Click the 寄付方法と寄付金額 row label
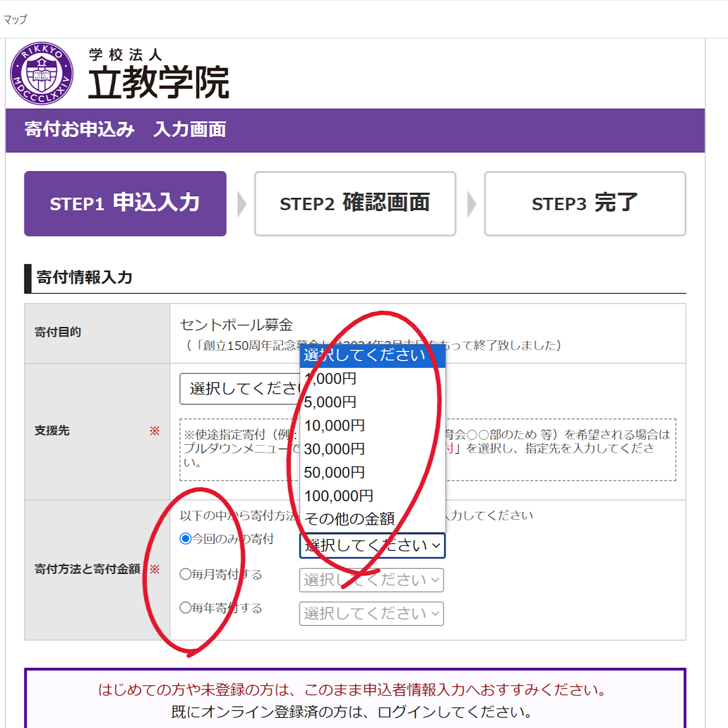The width and height of the screenshot is (728, 728). pos(87,569)
